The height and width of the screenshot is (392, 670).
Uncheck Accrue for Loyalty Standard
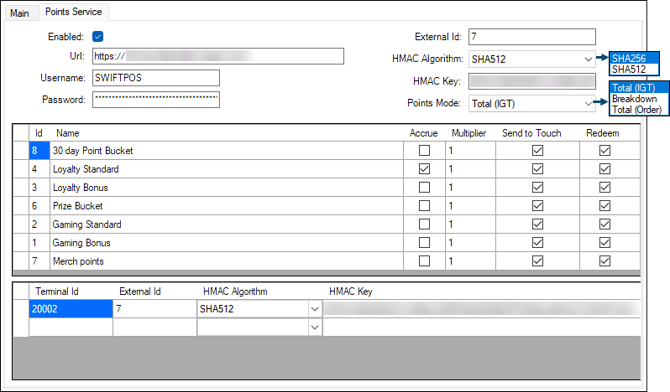pos(424,169)
